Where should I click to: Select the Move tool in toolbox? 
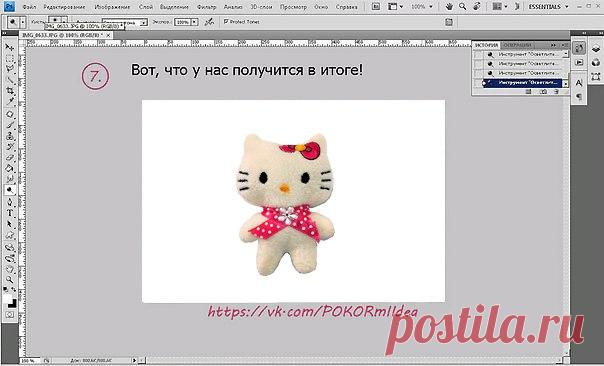tap(10, 47)
